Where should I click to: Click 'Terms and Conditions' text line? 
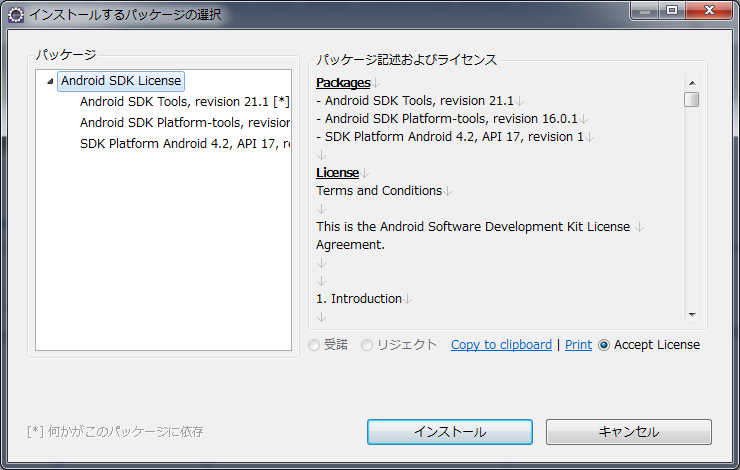coord(379,191)
